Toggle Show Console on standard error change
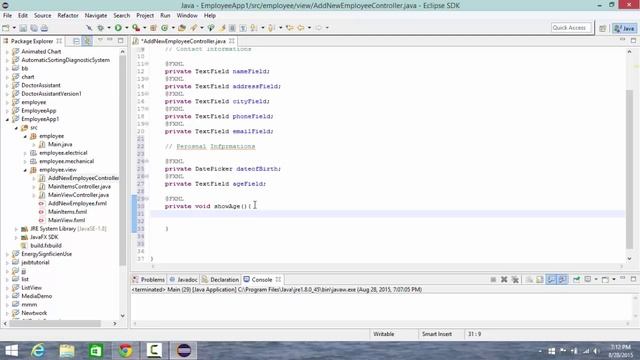This screenshot has width=640, height=360. click(562, 280)
